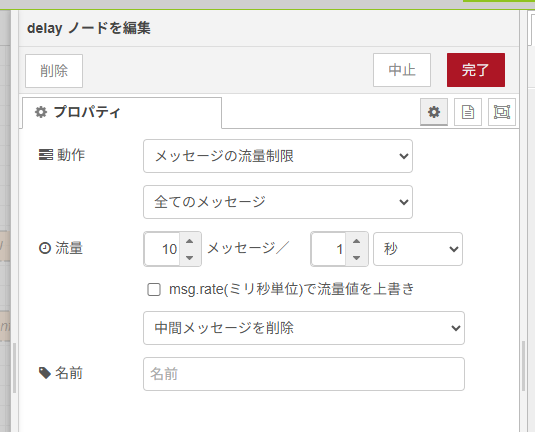Open node properties gear icon tab

(x=434, y=112)
